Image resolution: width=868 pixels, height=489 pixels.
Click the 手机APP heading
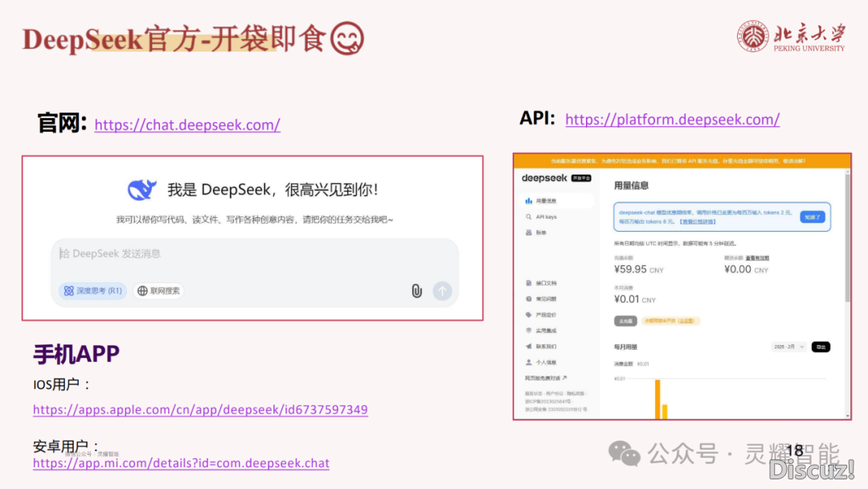(x=76, y=355)
